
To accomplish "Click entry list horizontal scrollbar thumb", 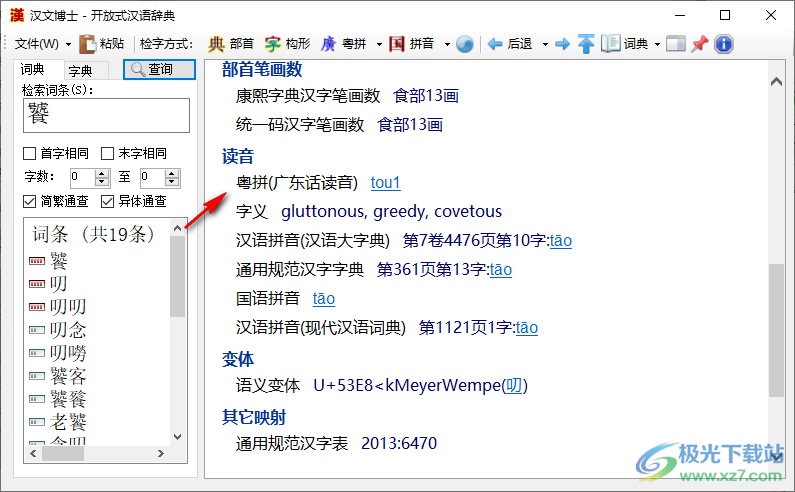I will point(63,453).
